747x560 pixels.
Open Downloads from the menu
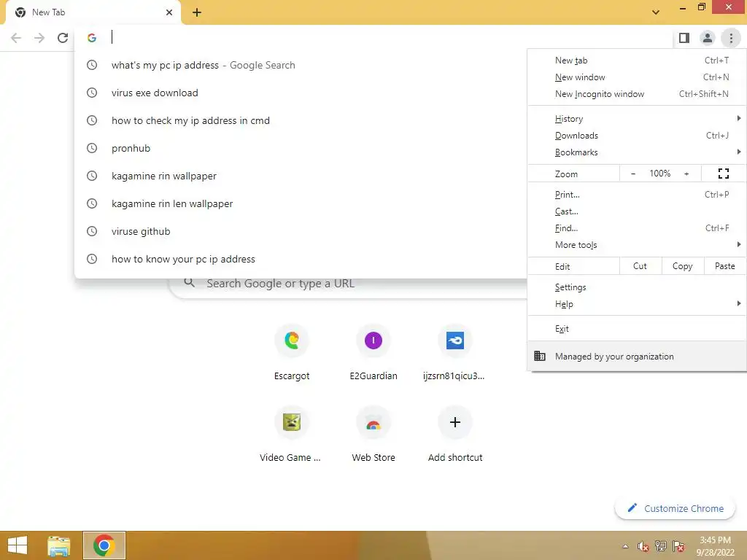636,135
